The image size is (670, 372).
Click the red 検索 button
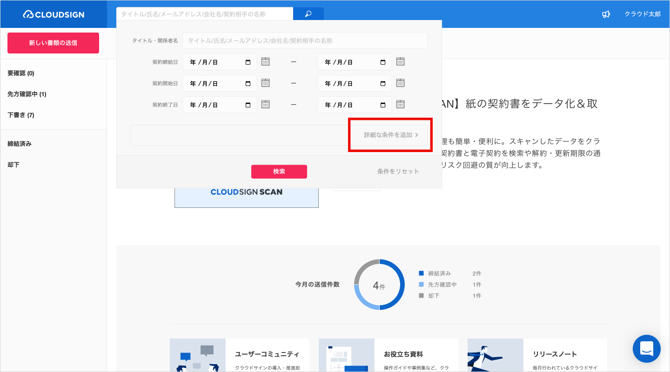(x=279, y=171)
